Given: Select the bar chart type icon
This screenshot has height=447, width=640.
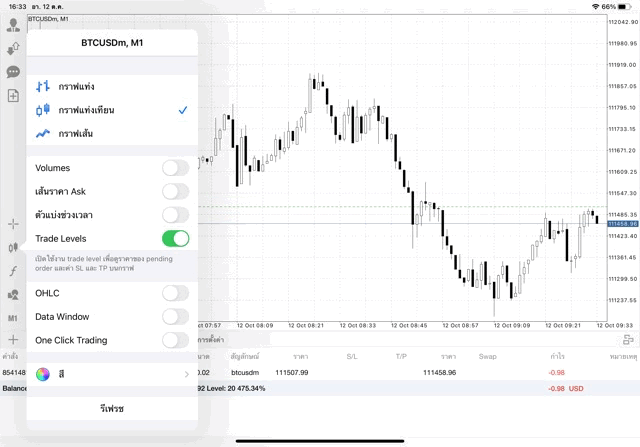Looking at the screenshot, I should click(43, 87).
